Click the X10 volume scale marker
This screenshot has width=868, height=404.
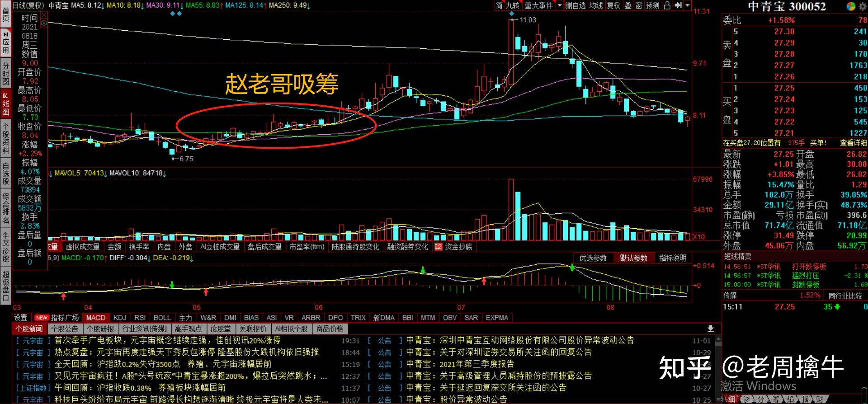698,236
